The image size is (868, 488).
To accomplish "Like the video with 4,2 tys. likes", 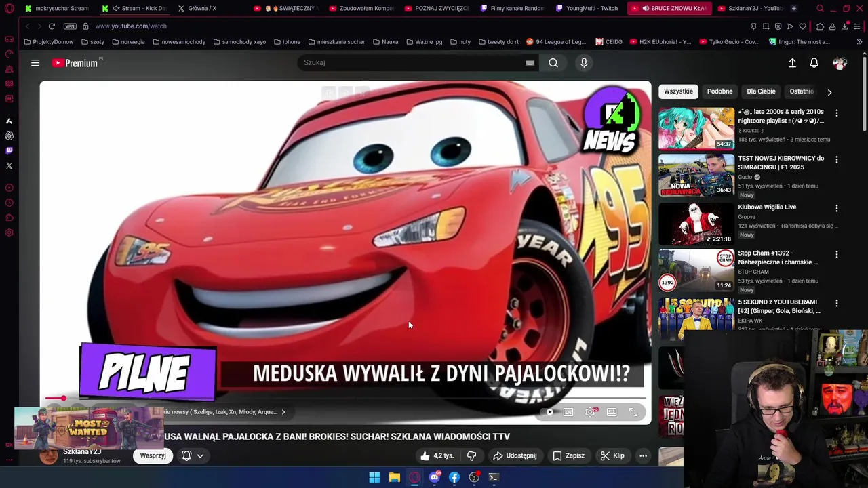I will (437, 456).
